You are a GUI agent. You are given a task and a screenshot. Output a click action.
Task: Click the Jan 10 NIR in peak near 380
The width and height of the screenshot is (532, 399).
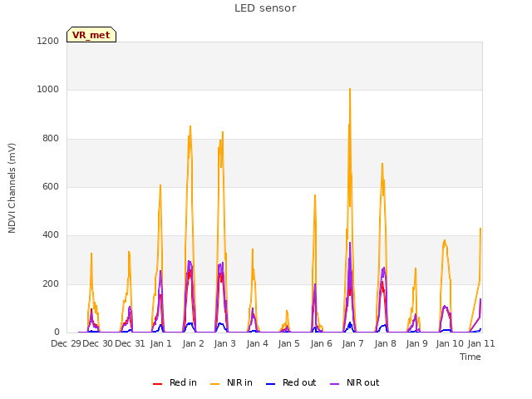(x=445, y=240)
